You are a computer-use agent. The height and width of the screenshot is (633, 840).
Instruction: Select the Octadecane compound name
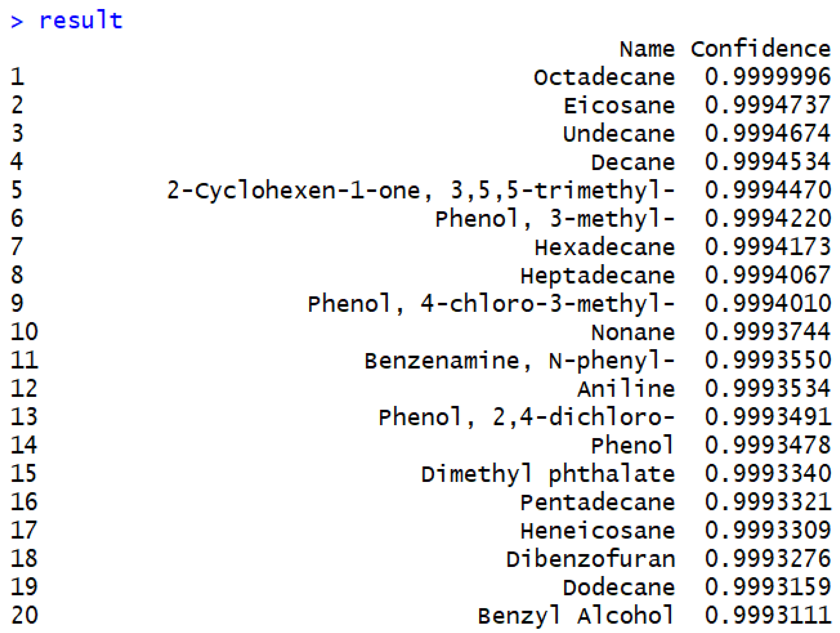click(604, 77)
